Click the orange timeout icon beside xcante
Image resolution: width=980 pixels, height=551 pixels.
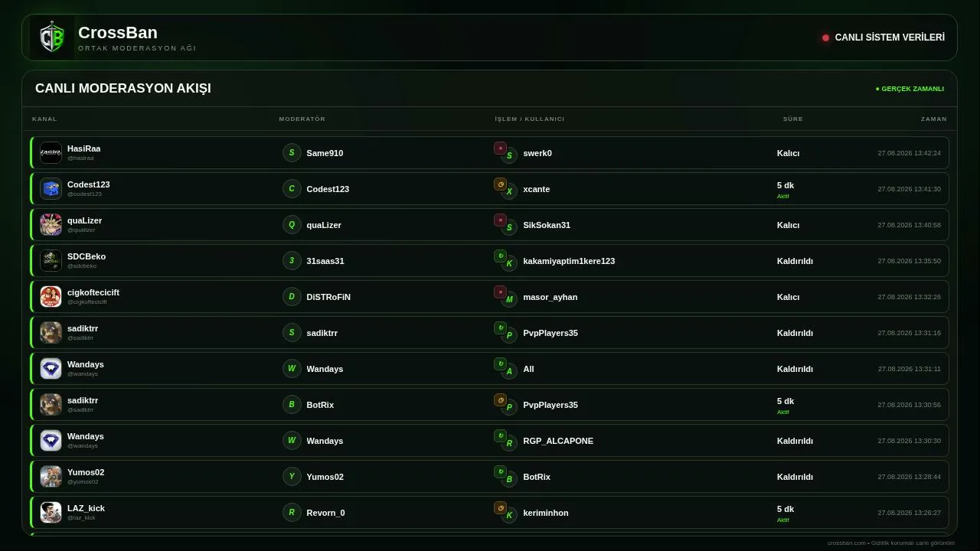[500, 184]
